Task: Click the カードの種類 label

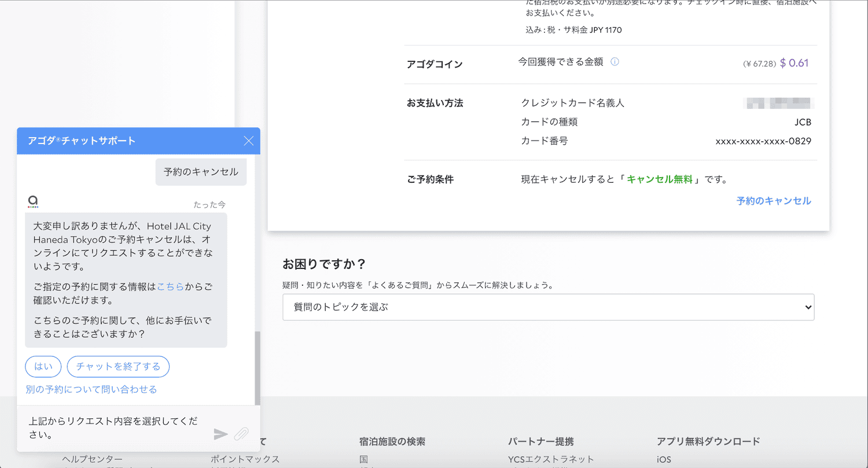Action: coord(549,122)
